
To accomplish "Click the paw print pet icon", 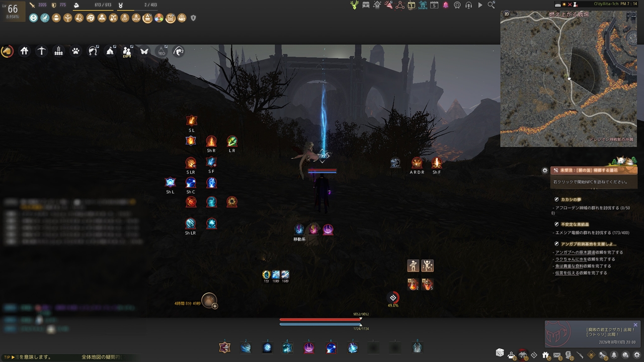I will coord(75,51).
